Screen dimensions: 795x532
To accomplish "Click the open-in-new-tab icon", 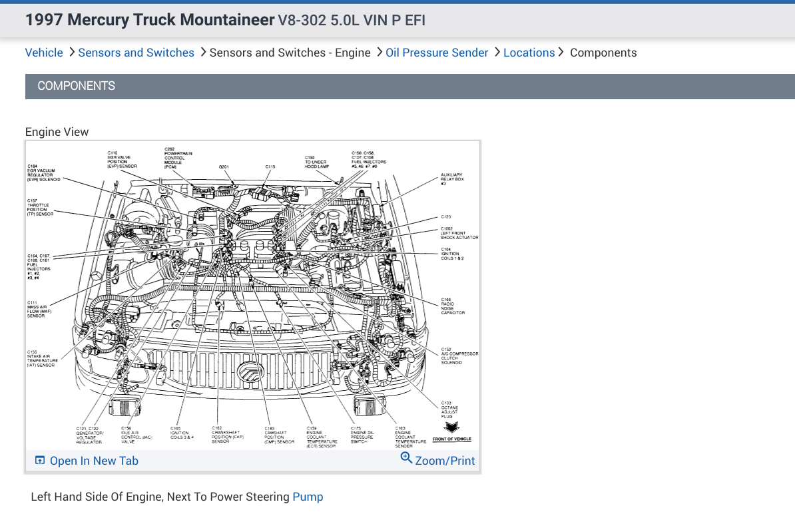I will pos(39,461).
